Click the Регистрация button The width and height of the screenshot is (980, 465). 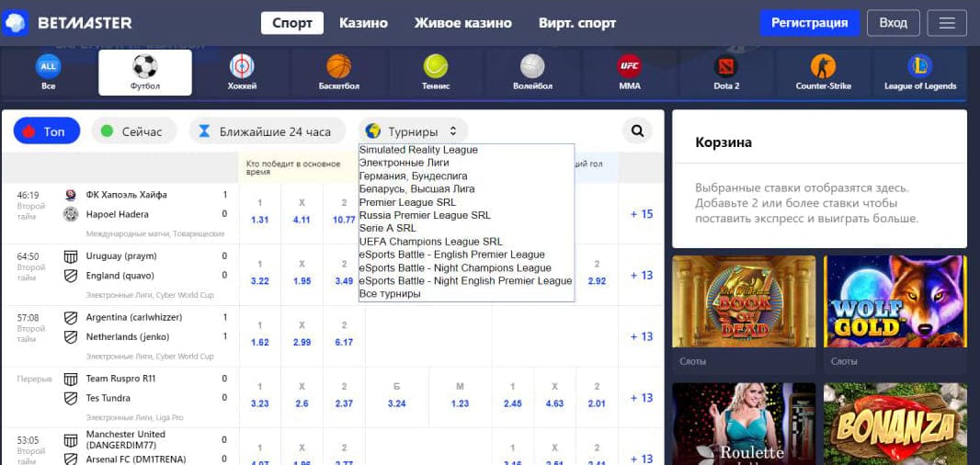(809, 23)
